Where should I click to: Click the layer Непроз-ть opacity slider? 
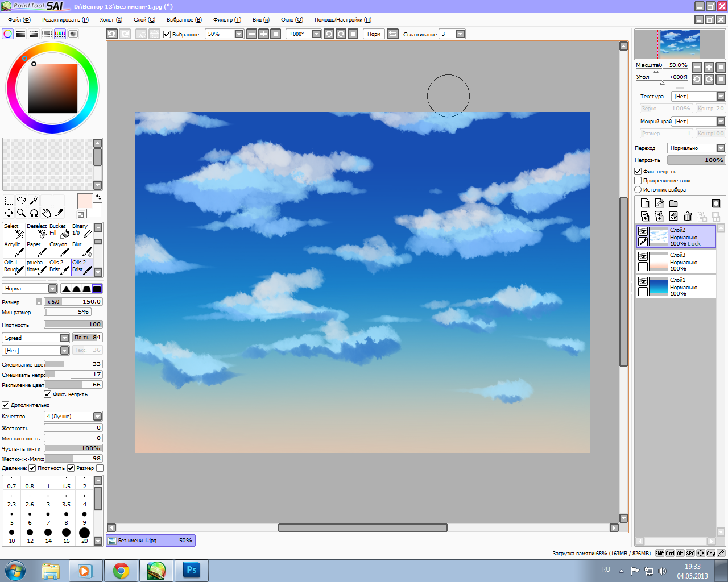697,160
